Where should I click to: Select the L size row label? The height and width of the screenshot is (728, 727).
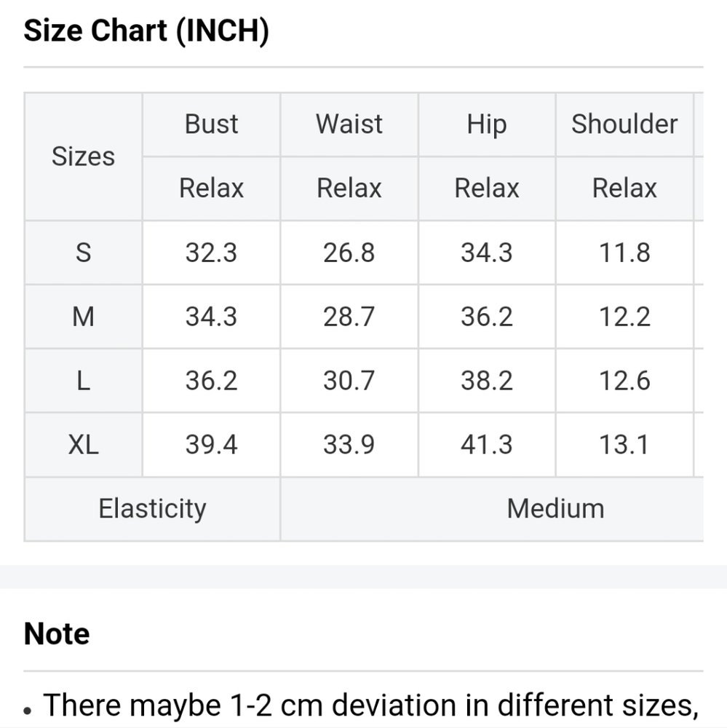point(83,381)
